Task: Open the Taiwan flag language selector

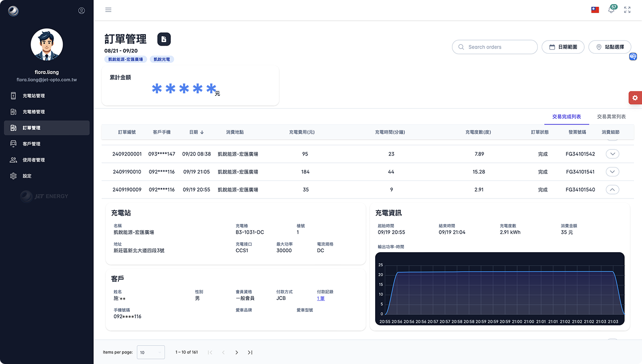Action: (x=595, y=10)
